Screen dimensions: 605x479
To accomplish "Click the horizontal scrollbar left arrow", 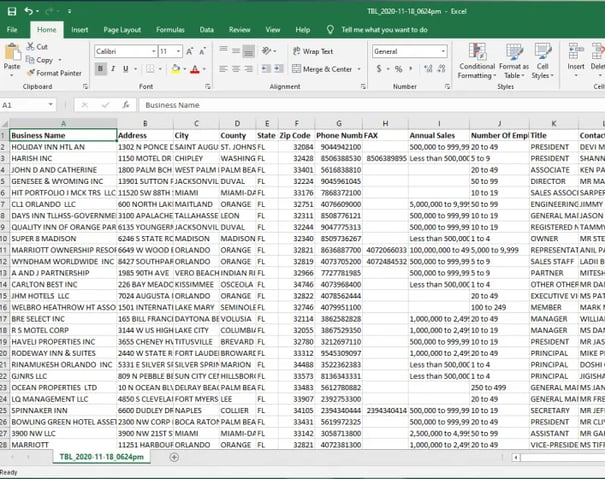I will [x=516, y=458].
